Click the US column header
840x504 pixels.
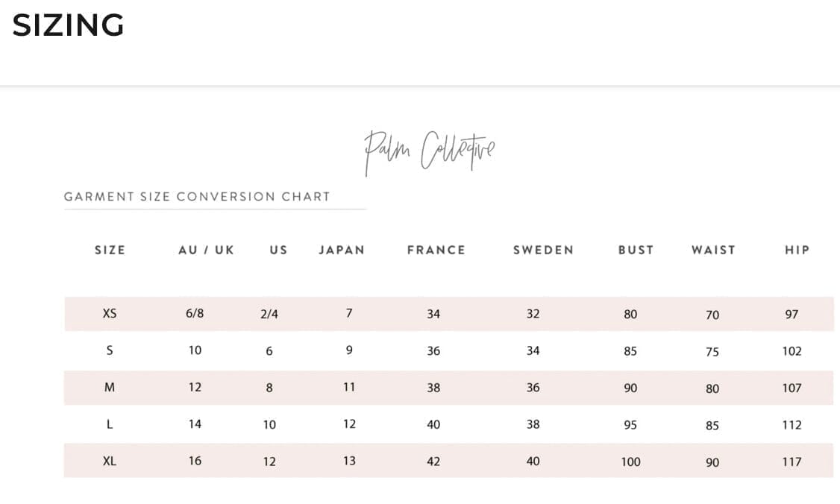click(278, 250)
